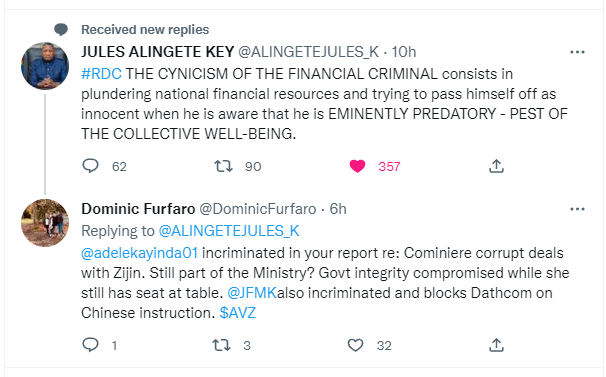Open the #RDC hashtag
606x377 pixels.
click(x=101, y=73)
